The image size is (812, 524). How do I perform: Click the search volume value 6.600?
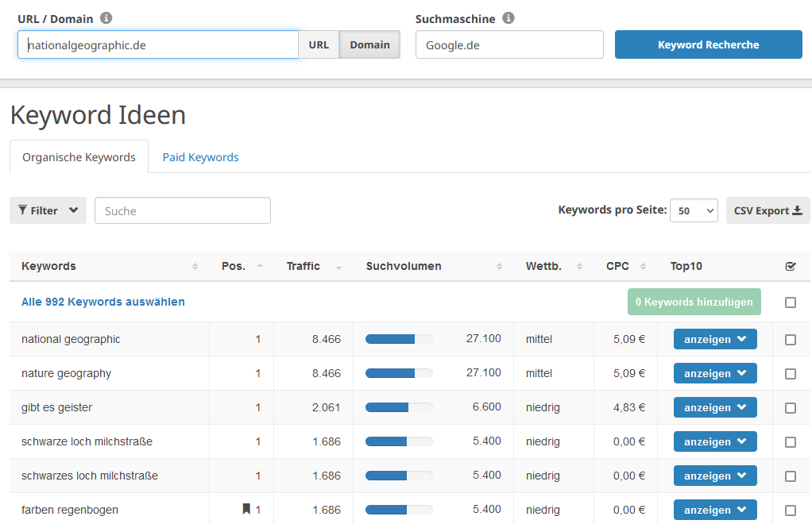pyautogui.click(x=487, y=407)
